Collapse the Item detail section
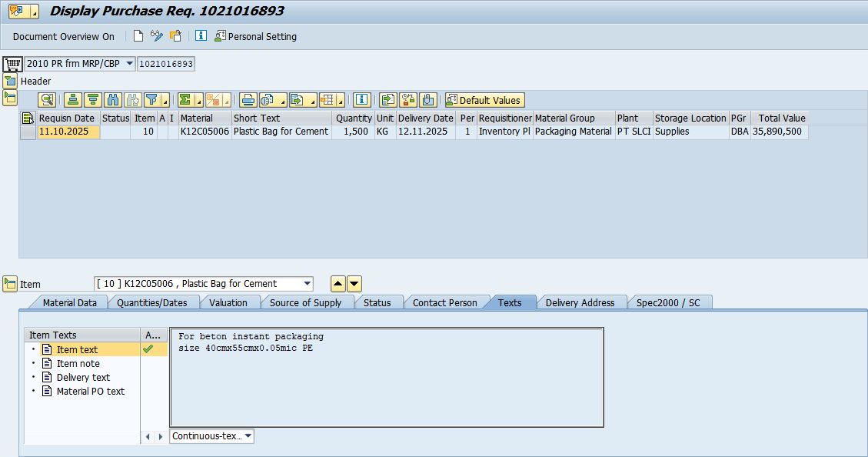 coord(10,284)
